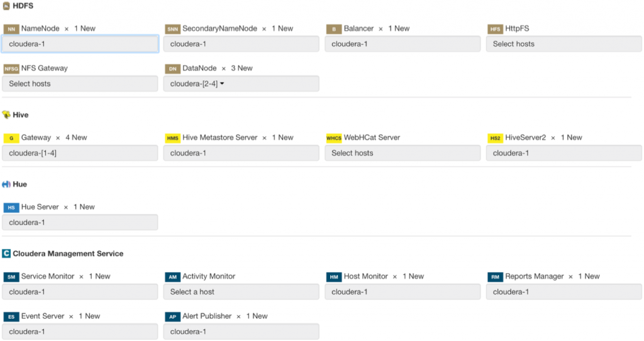
Task: Click the Hive bee service icon
Action: tap(6, 115)
